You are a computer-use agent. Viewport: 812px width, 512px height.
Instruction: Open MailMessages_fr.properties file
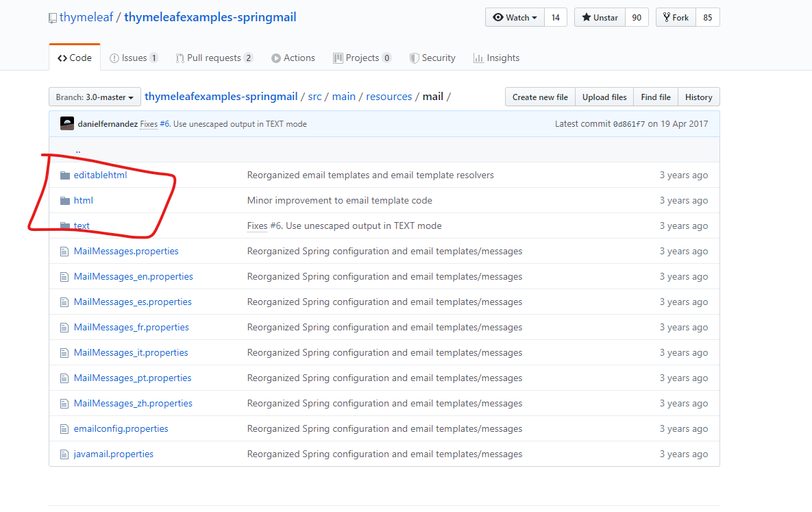pos(132,328)
